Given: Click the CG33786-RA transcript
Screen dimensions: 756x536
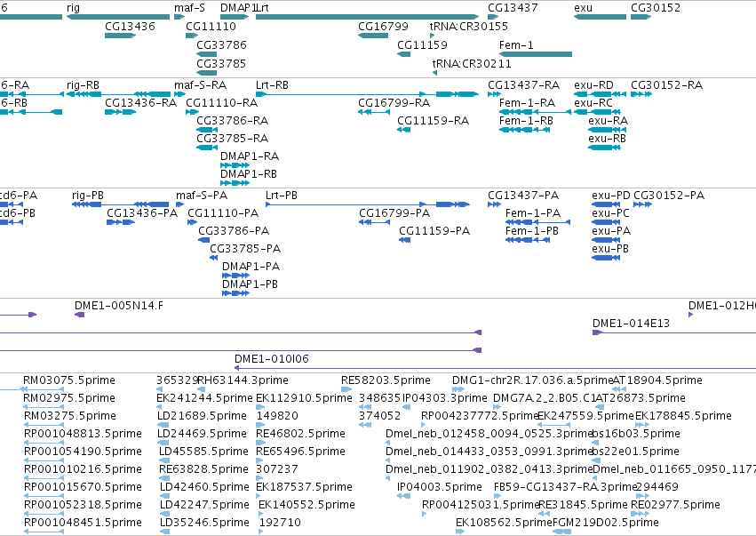Looking at the screenshot, I should coord(207,130).
